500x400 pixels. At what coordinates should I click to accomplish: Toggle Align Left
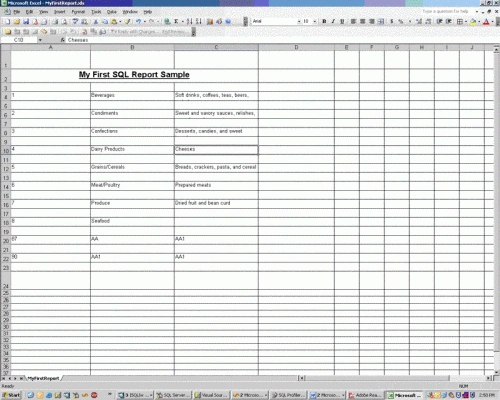click(x=353, y=22)
